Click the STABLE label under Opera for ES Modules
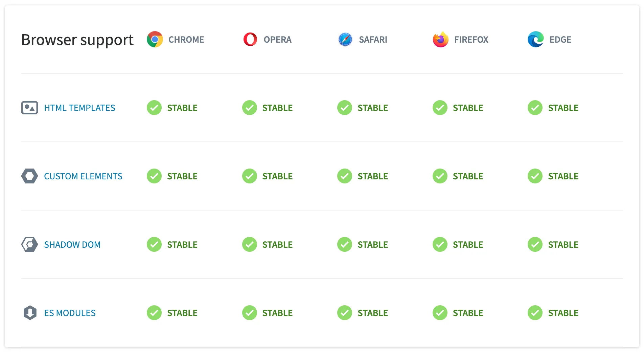 click(277, 313)
